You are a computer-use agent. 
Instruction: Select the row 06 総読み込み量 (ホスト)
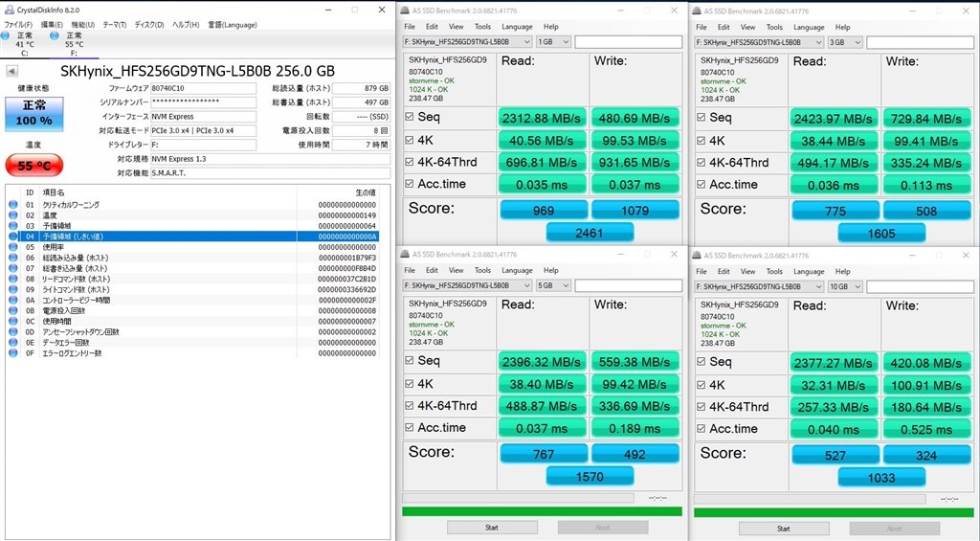coord(192,258)
